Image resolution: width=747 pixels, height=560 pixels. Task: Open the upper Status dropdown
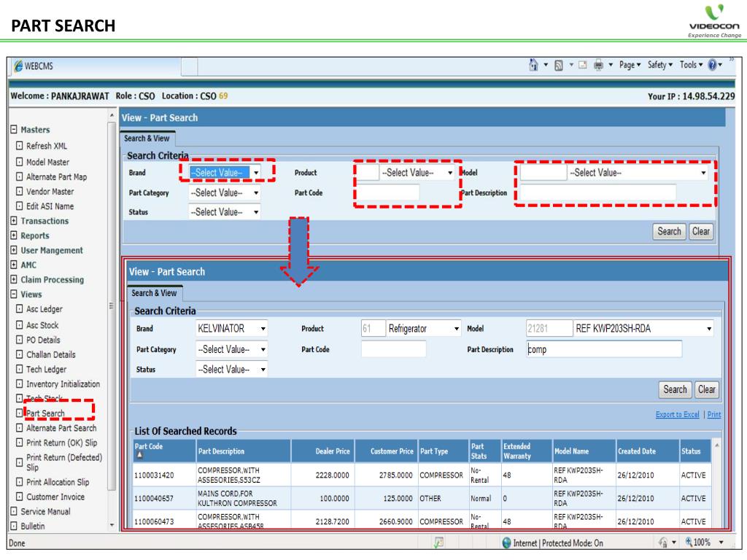225,212
